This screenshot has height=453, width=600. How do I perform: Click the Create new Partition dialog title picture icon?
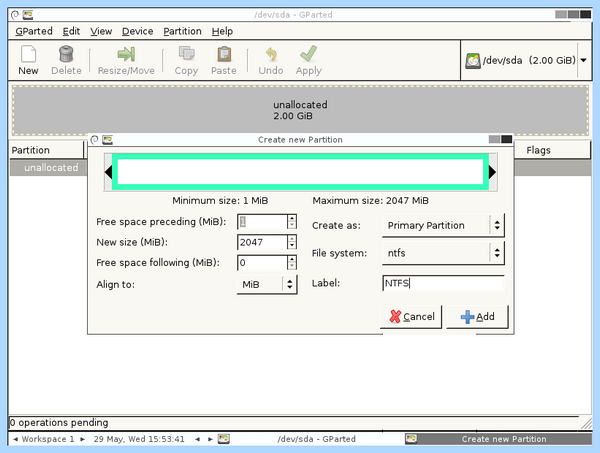point(108,140)
